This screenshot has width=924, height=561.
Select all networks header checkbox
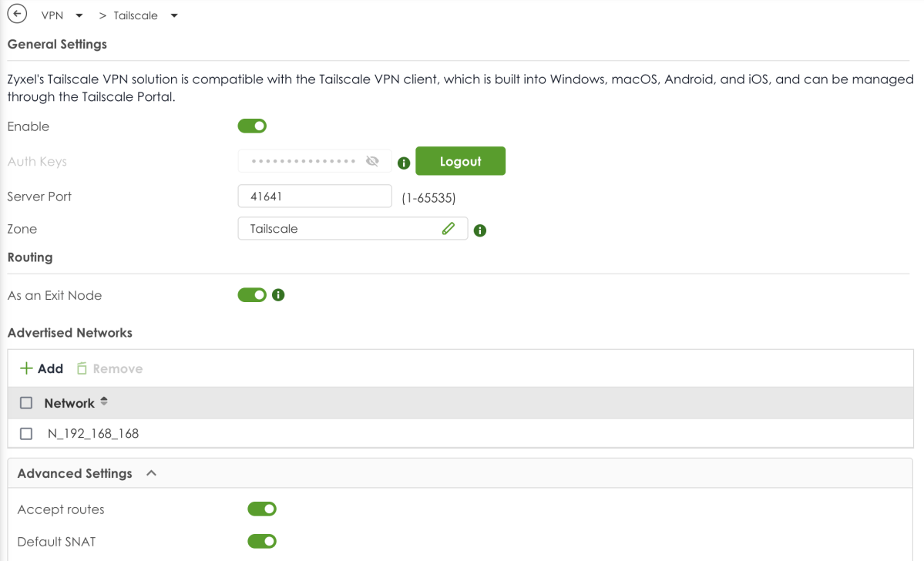click(x=26, y=403)
